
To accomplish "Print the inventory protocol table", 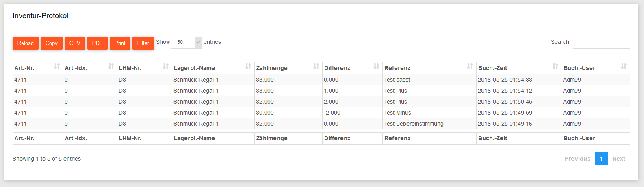I will coord(120,43).
